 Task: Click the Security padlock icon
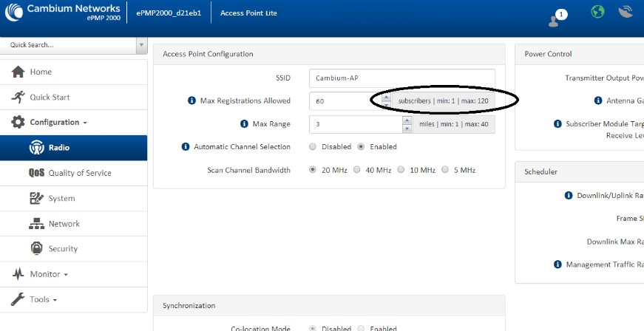pos(36,248)
